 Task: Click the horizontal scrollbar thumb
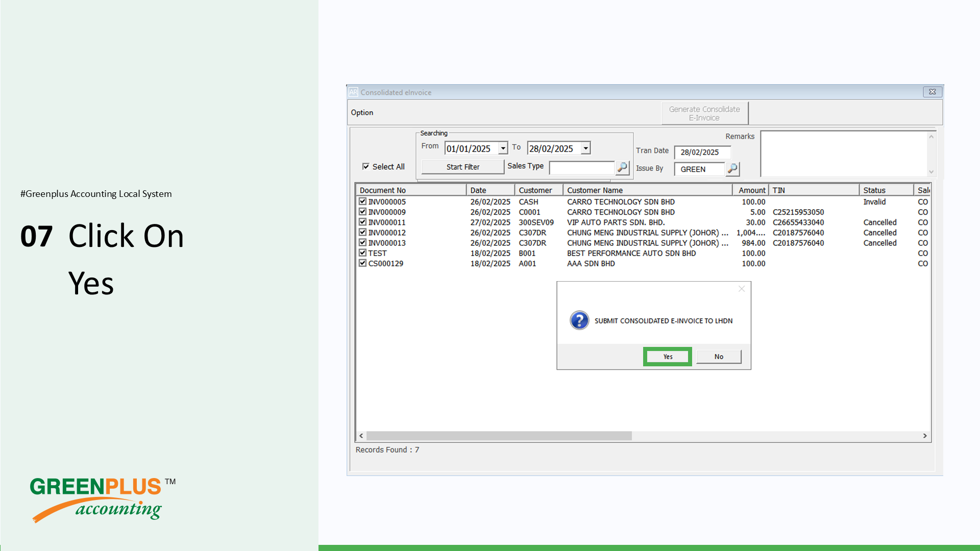(499, 436)
